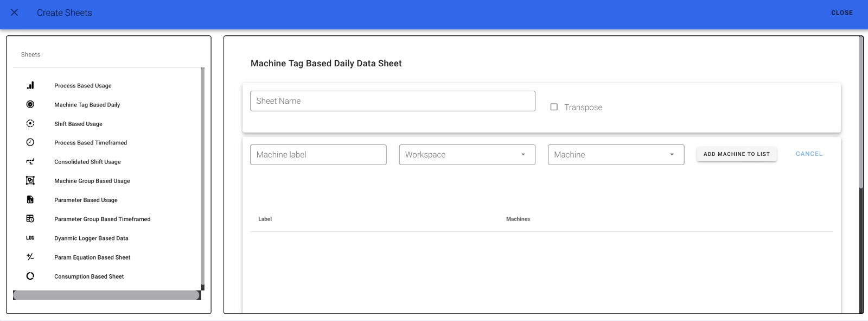868x321 pixels.
Task: Click the right panel vertical scrollbar
Action: pos(861,112)
